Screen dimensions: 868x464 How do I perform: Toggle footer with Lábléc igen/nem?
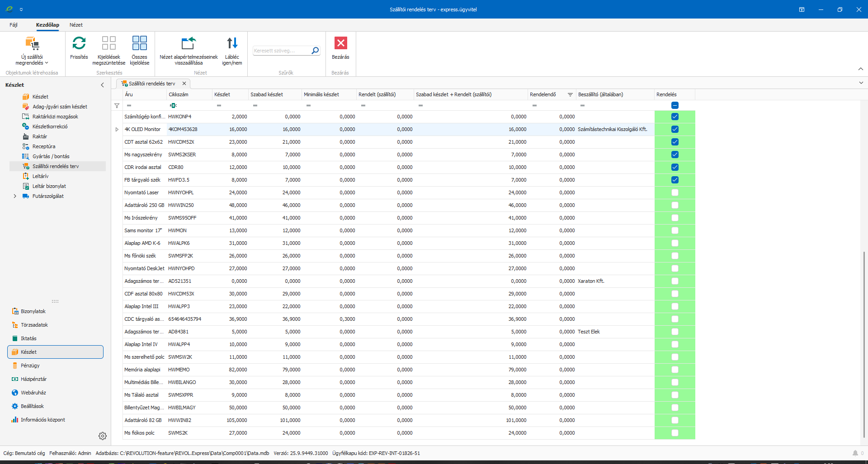point(232,43)
